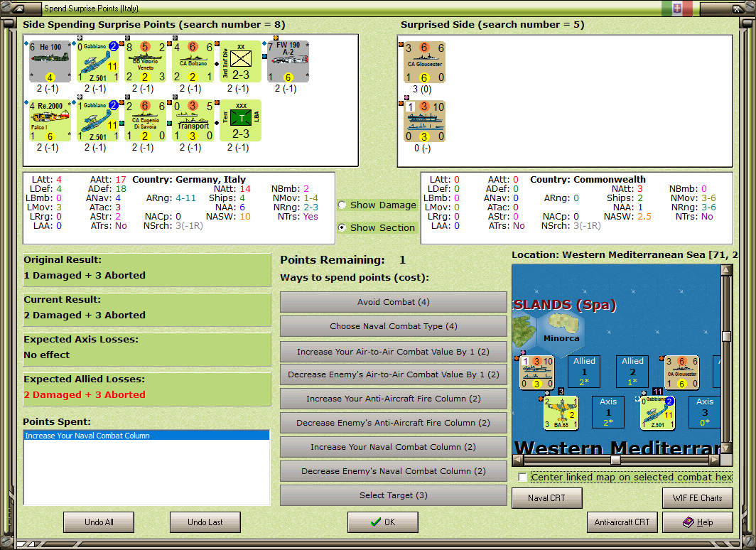Click Increase Your Naval Combat Column button

[394, 447]
